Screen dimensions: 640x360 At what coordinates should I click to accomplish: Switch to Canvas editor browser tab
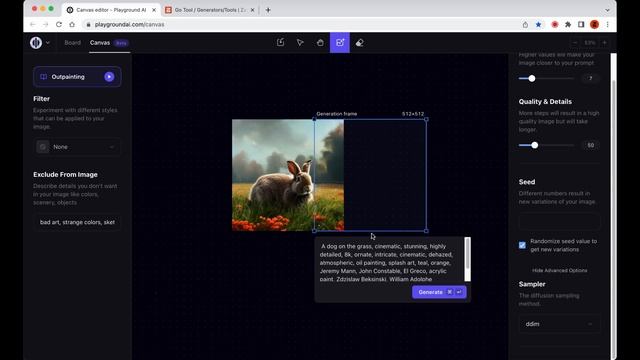click(110, 10)
